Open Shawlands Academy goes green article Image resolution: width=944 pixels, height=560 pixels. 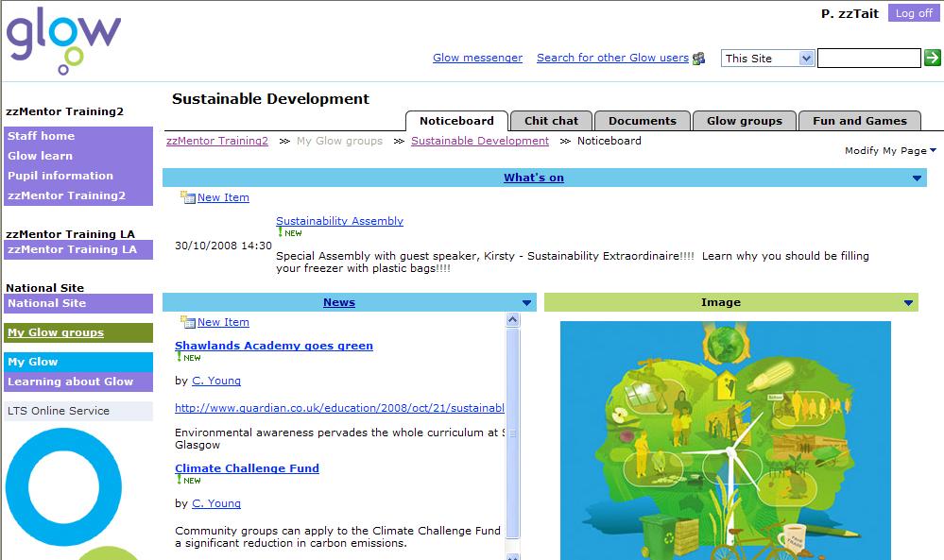[x=274, y=346]
